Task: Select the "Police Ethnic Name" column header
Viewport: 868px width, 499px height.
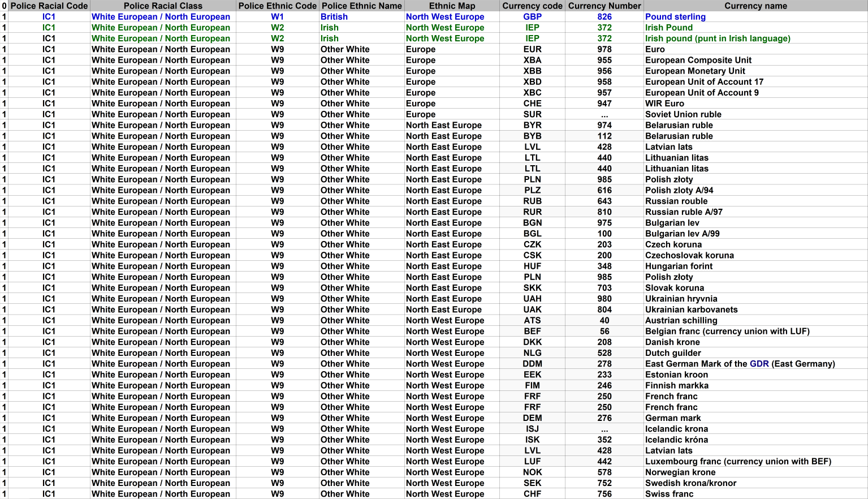Action: click(362, 6)
